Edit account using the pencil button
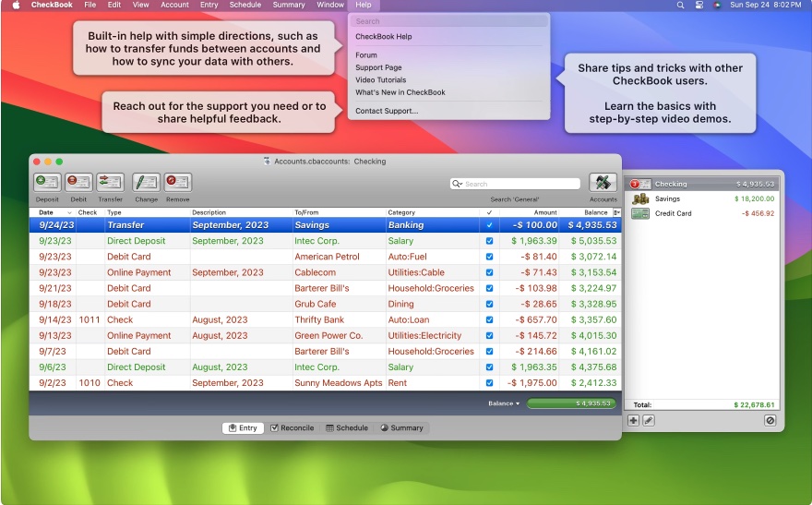 point(649,421)
